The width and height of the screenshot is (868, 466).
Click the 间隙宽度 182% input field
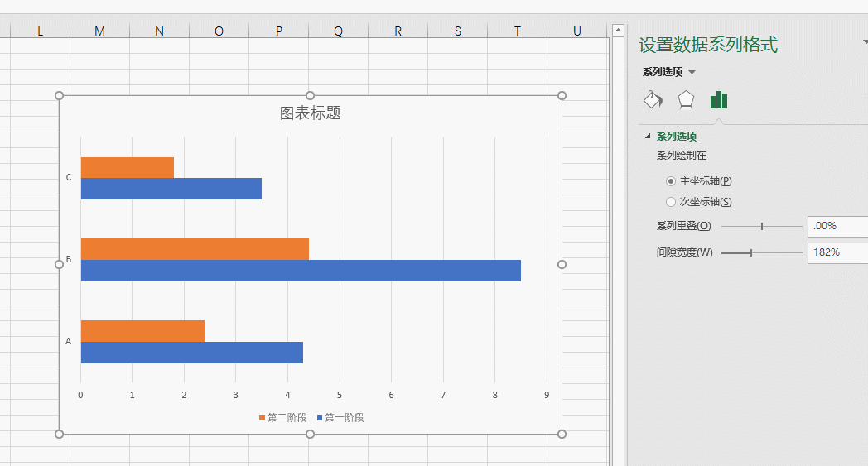[837, 253]
